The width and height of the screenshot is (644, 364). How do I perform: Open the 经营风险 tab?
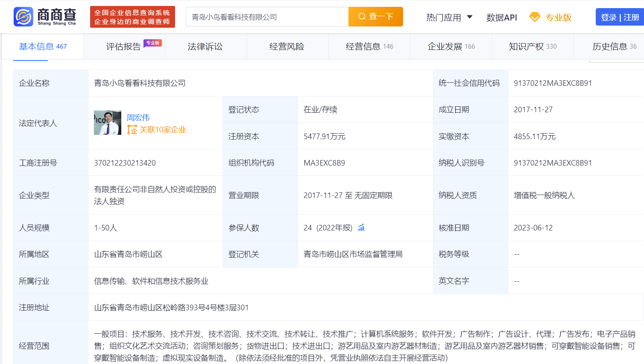[x=287, y=47]
